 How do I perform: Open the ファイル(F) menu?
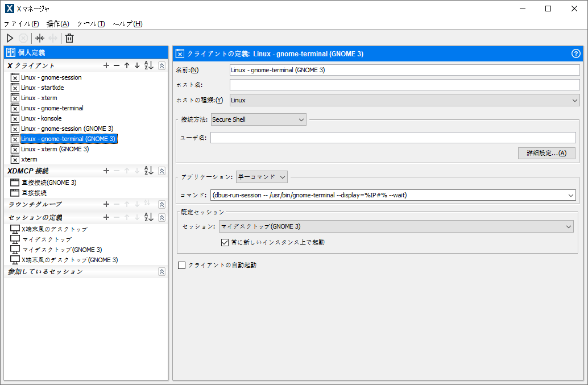(x=22, y=24)
